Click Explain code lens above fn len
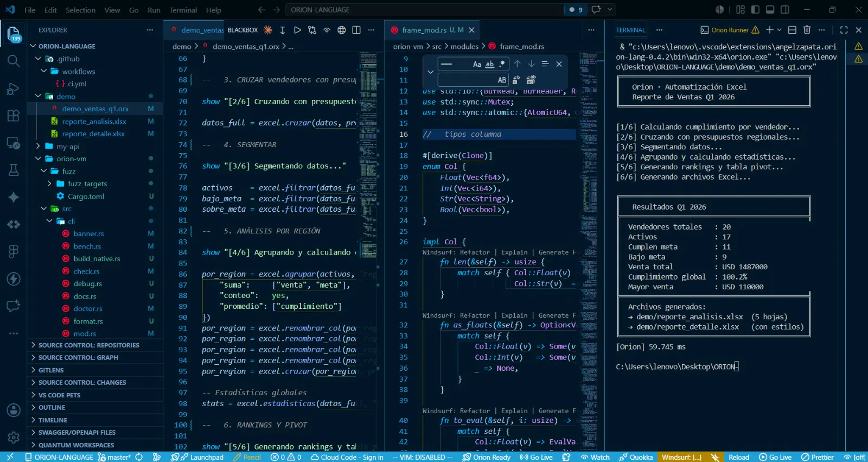The width and height of the screenshot is (868, 462). [514, 252]
